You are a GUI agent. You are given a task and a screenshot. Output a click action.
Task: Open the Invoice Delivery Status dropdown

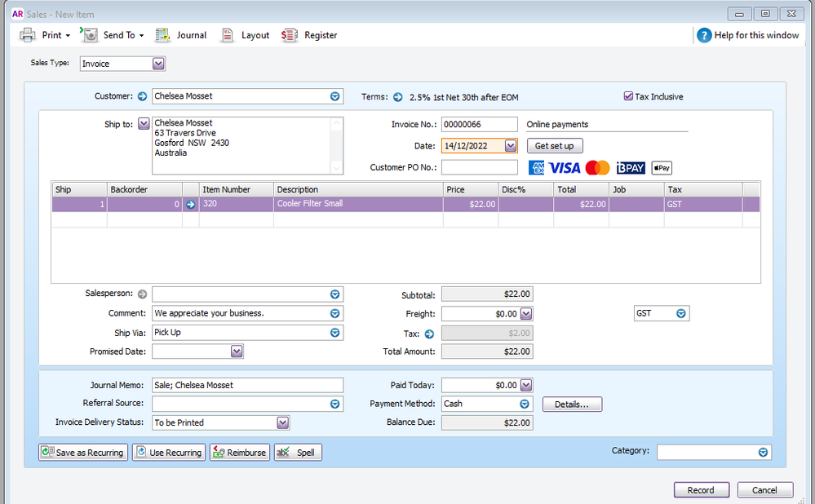[x=282, y=422]
